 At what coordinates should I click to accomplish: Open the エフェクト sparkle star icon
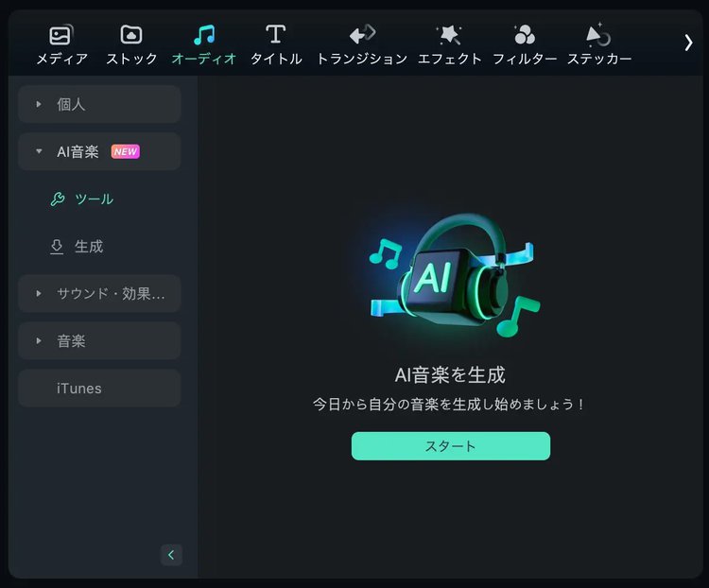(448, 36)
